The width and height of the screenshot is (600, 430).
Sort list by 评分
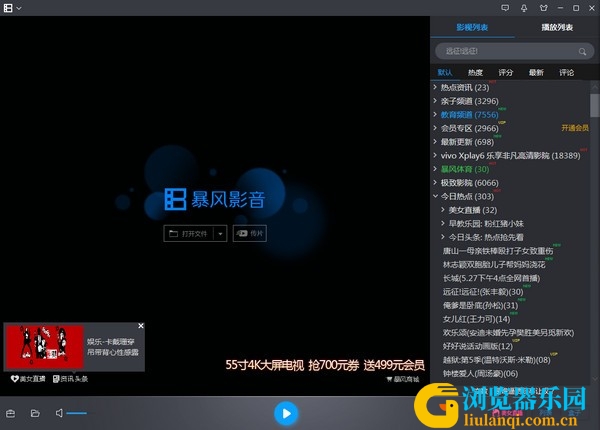pos(505,72)
